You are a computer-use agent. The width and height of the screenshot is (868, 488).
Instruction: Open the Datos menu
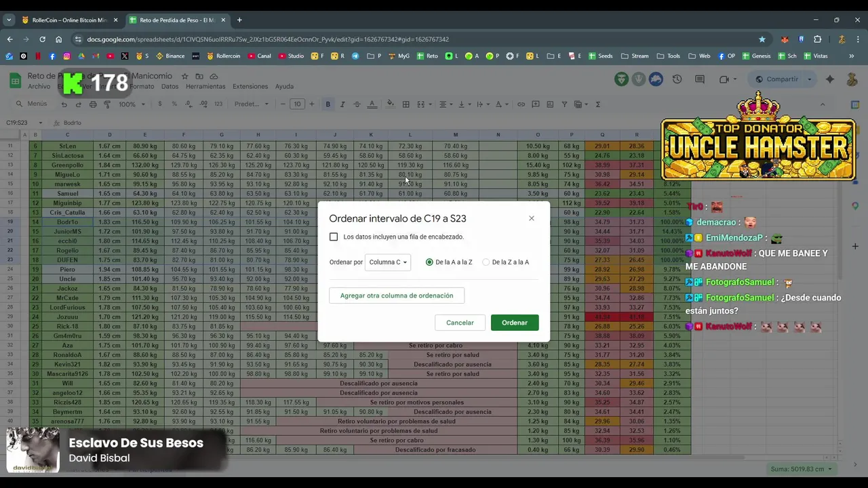(x=170, y=87)
